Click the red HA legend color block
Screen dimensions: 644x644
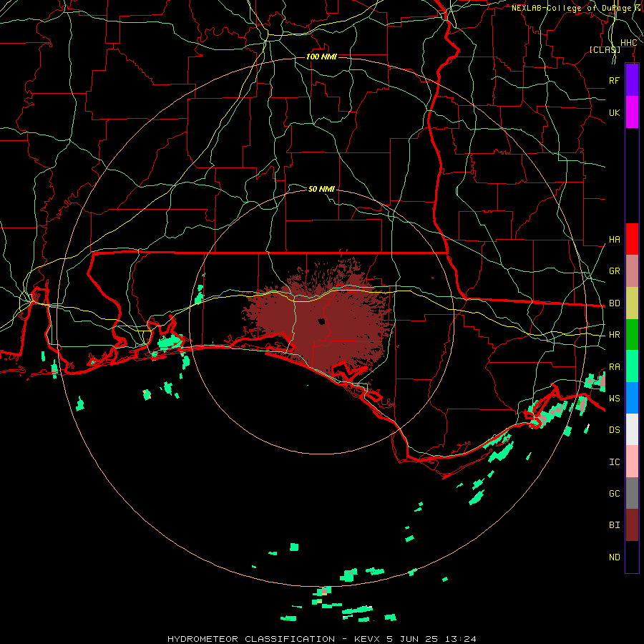632,239
